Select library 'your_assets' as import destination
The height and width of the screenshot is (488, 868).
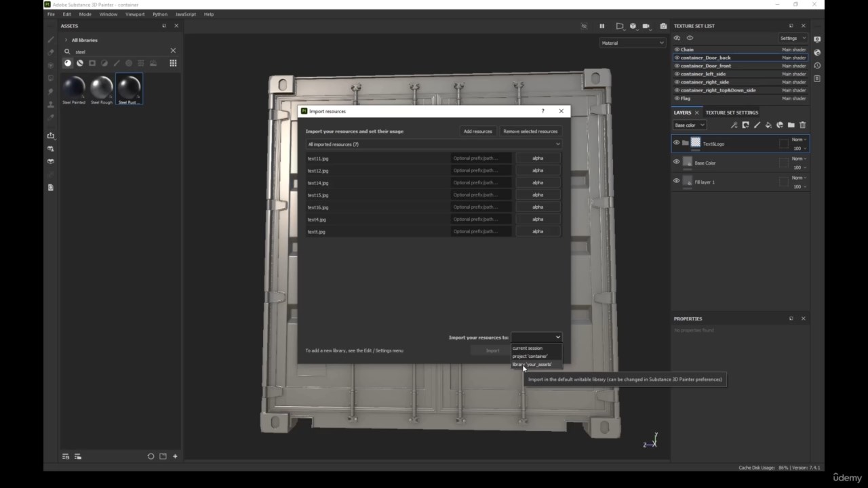point(532,365)
